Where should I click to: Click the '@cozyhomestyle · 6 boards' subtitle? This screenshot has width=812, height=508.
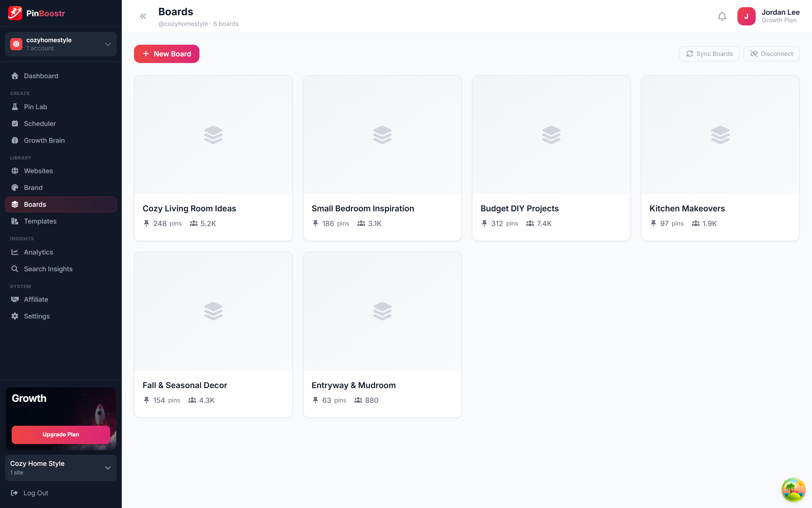pyautogui.click(x=198, y=24)
